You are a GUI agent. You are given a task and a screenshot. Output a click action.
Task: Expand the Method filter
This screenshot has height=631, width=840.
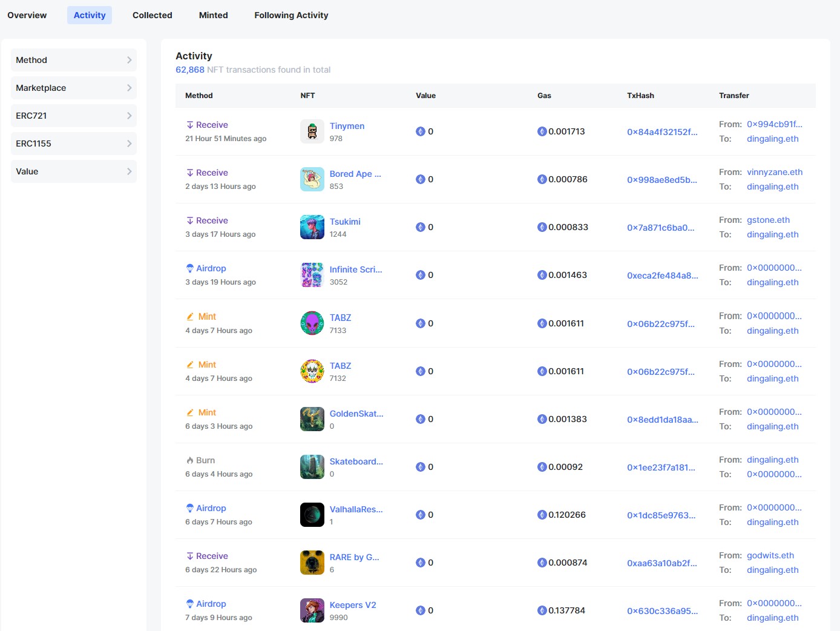(x=73, y=60)
